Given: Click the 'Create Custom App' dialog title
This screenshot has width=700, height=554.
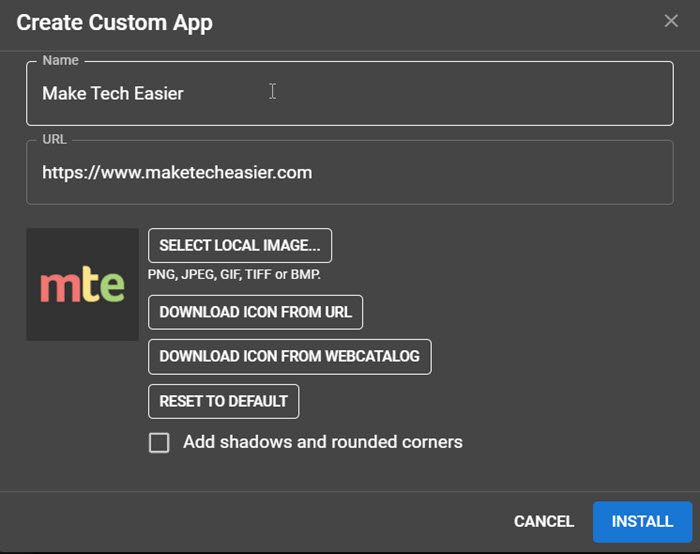Looking at the screenshot, I should [114, 22].
